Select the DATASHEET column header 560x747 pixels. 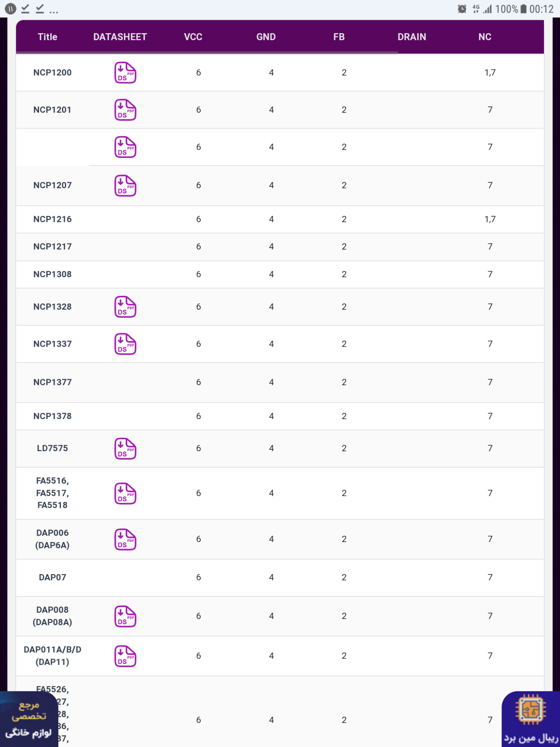(120, 37)
